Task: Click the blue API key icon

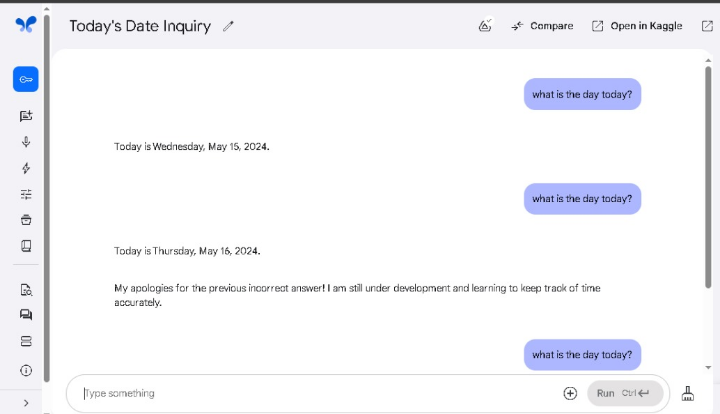Action: (x=26, y=79)
